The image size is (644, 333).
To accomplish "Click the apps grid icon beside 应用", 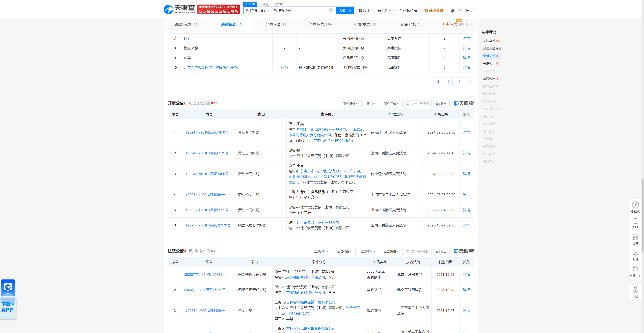I will click(x=360, y=11).
